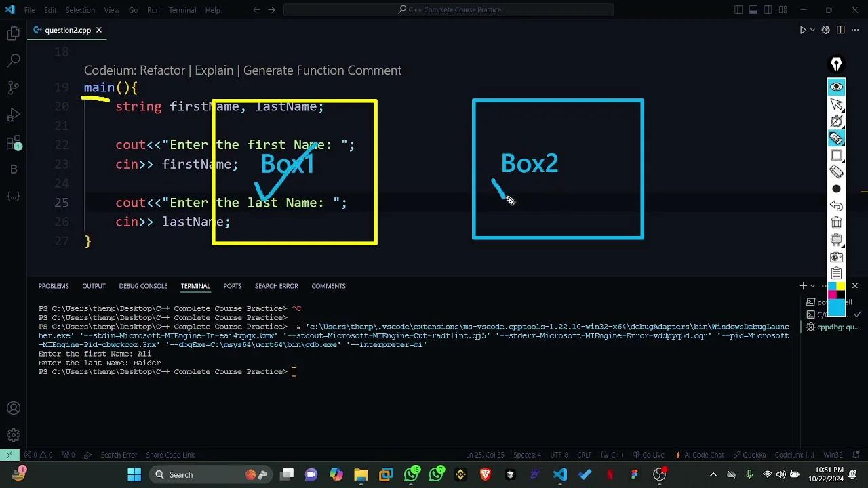Screen dimensions: 868x488
Task: Switch to the DEBUG CONSOLE tab
Action: (143, 286)
